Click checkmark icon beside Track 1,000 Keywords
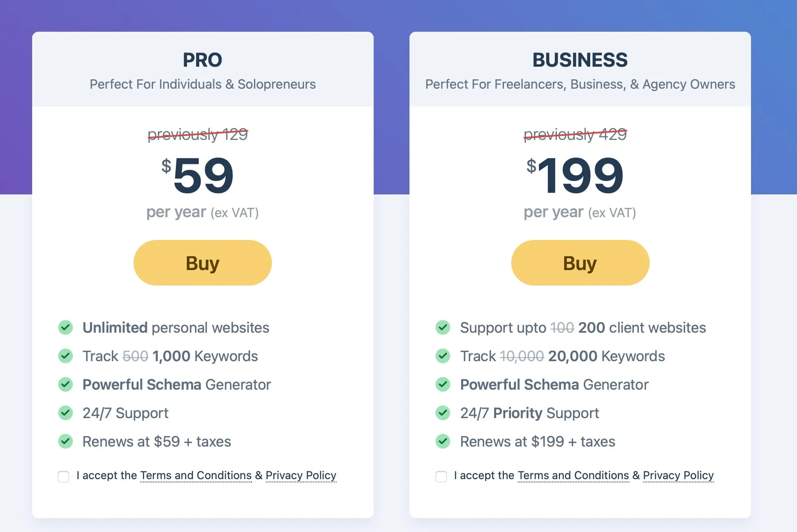The width and height of the screenshot is (797, 532). 66,356
